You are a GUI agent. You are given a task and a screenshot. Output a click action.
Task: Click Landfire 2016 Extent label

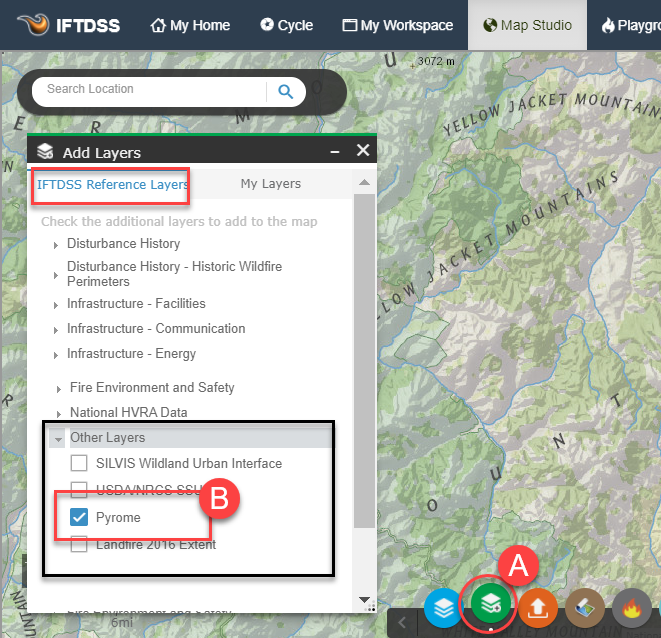pos(156,544)
